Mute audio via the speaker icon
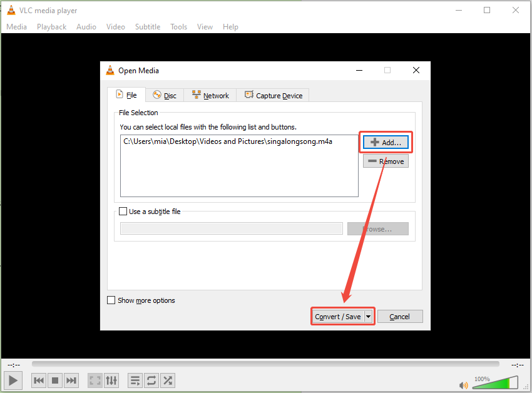This screenshot has width=532, height=393. (463, 385)
